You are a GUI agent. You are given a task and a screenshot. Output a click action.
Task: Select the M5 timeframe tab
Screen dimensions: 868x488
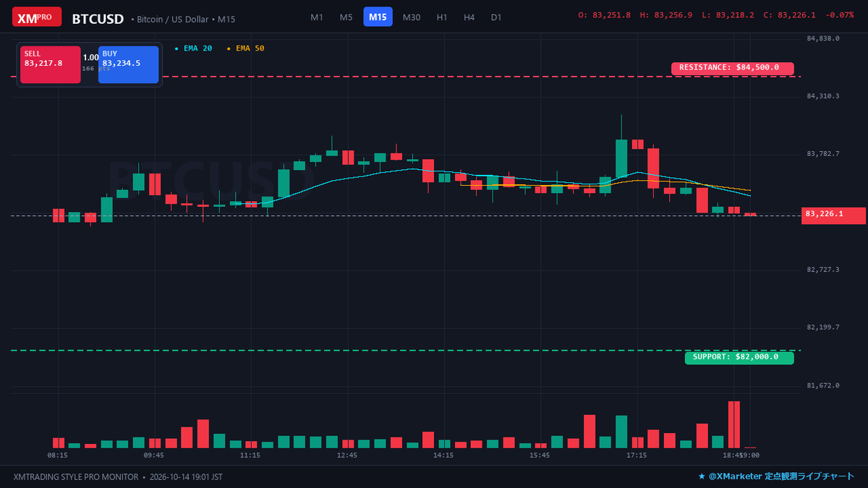(x=346, y=17)
